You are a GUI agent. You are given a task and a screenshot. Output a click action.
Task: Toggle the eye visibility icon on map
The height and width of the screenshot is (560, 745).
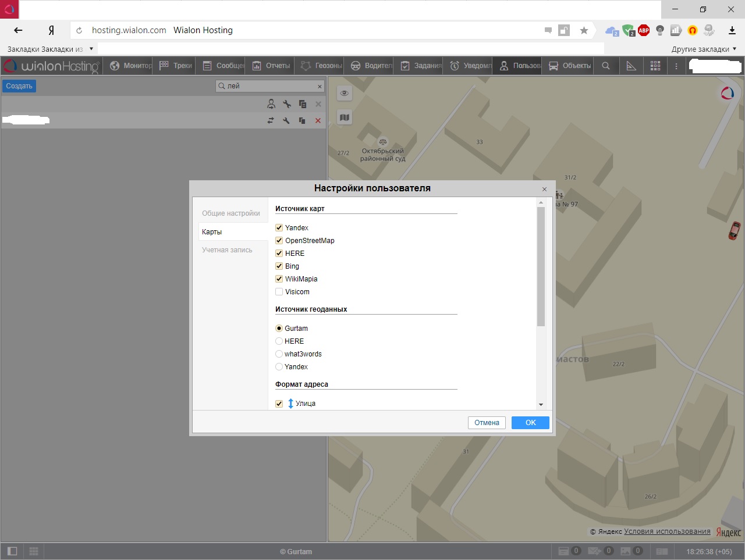(345, 93)
